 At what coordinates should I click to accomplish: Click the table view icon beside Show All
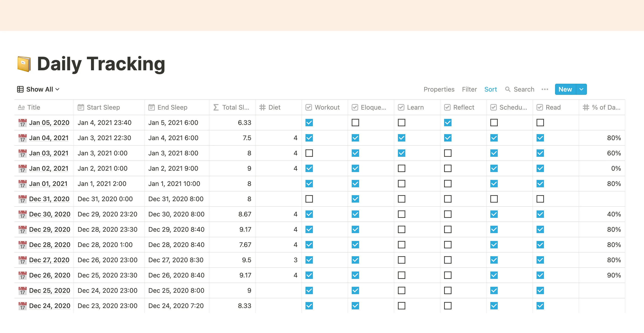tap(21, 89)
